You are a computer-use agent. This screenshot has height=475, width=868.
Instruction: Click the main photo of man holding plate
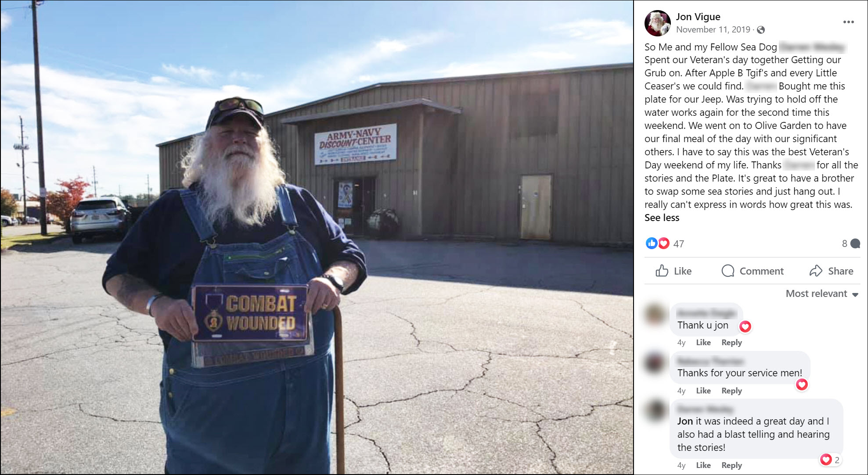[x=317, y=237]
